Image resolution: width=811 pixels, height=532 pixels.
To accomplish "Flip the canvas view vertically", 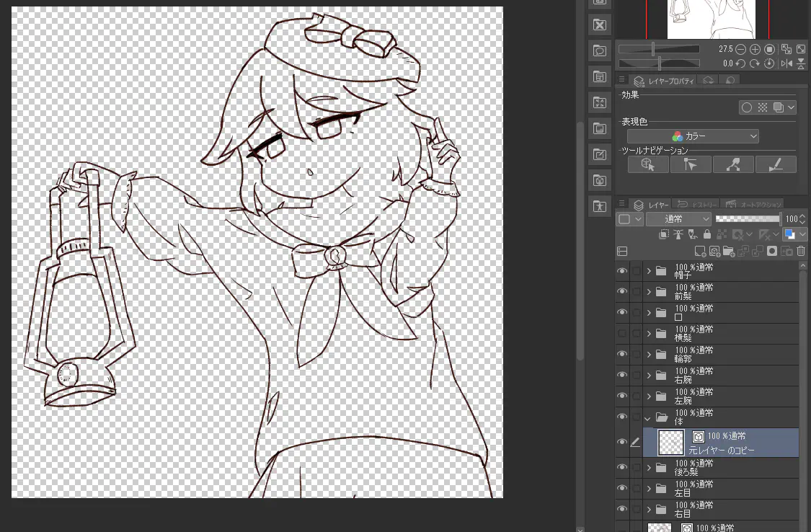I will 801,63.
